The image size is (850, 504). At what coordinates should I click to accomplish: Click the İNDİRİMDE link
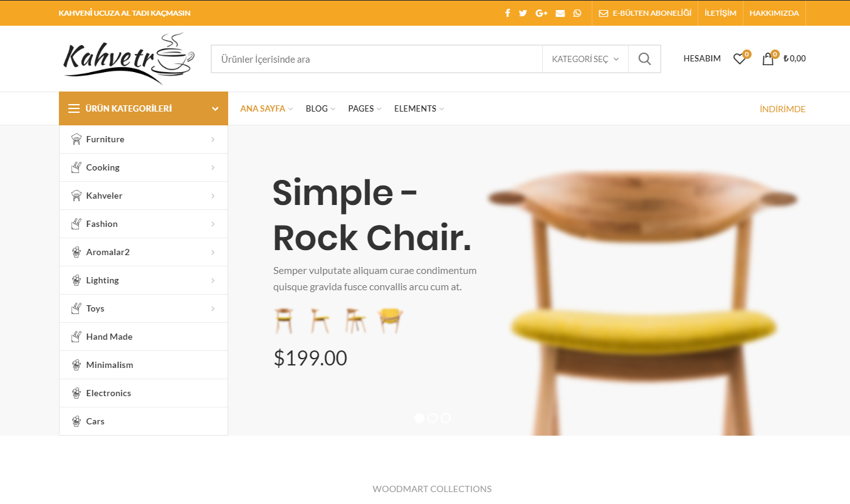coord(782,109)
